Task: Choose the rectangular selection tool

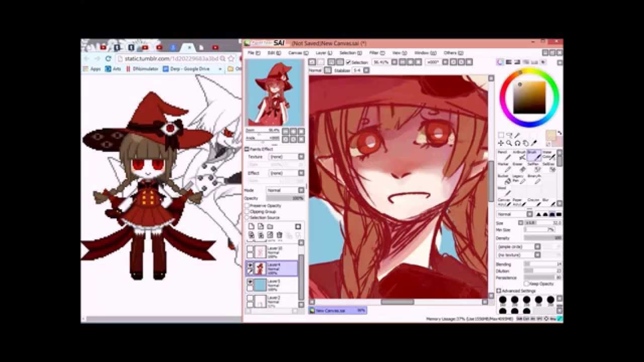Action: [x=501, y=135]
